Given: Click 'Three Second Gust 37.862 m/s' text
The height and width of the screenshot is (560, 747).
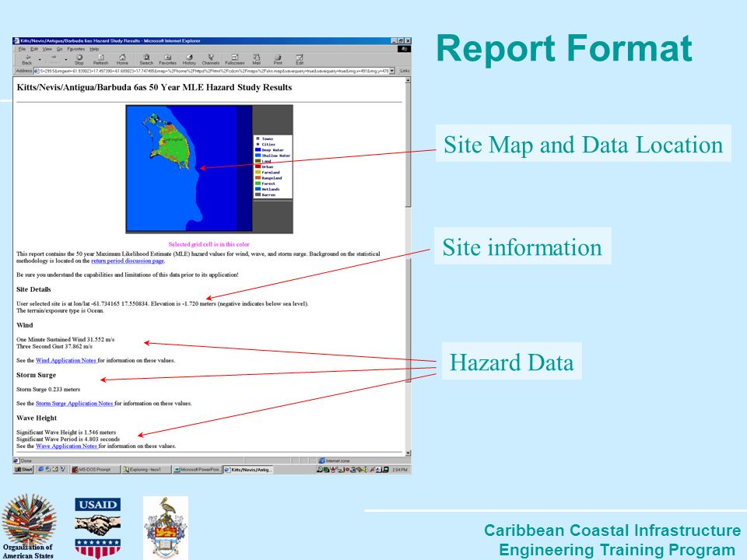Looking at the screenshot, I should [x=54, y=347].
